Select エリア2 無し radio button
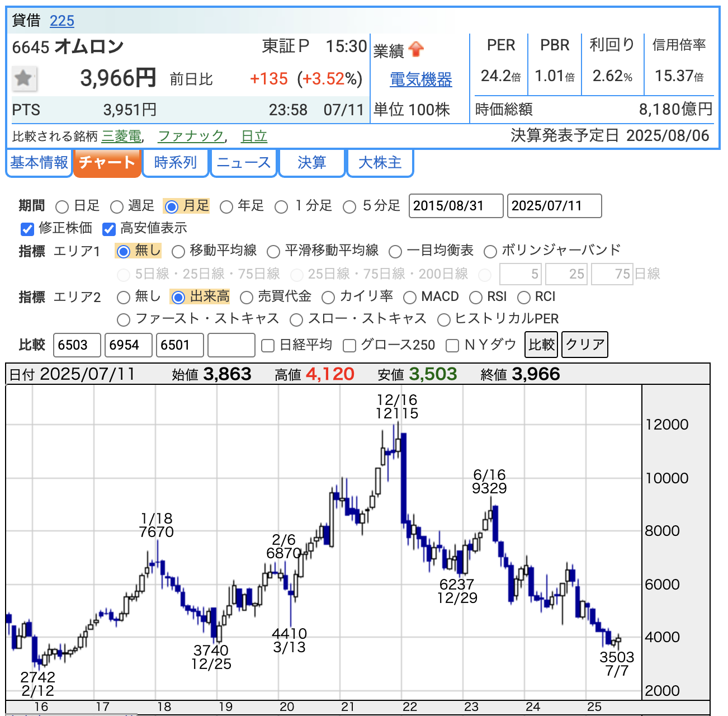728x716 pixels. click(124, 298)
